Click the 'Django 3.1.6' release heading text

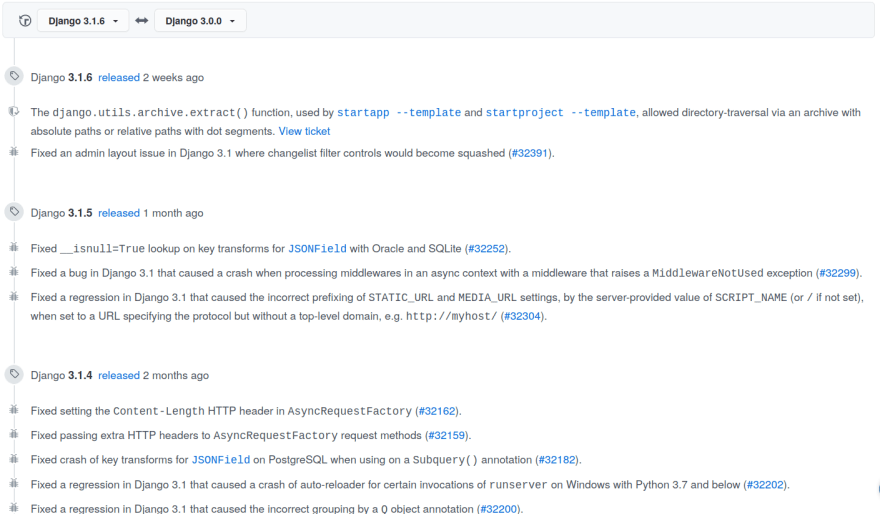click(61, 77)
